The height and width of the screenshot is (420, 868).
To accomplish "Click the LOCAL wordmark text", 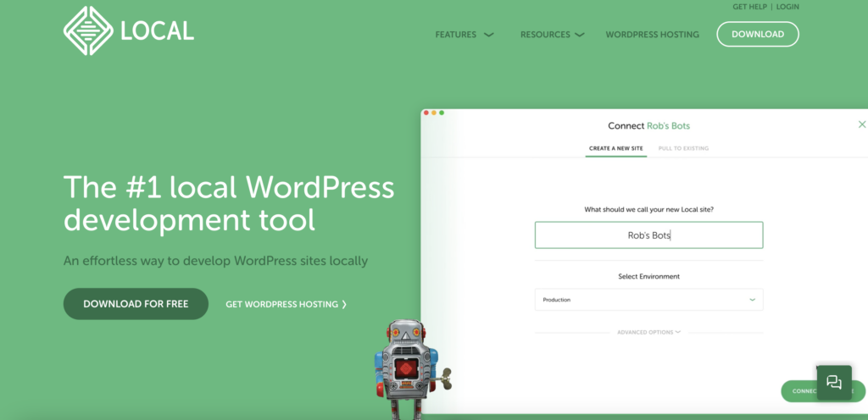I will 157,31.
